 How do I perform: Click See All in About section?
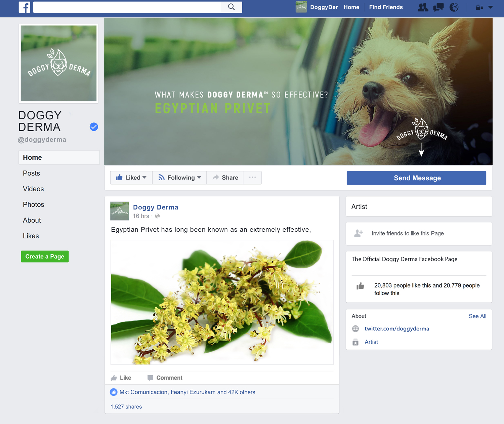coord(477,316)
